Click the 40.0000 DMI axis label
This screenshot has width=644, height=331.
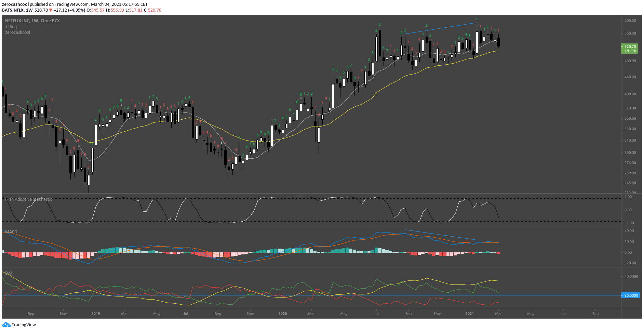[631, 276]
